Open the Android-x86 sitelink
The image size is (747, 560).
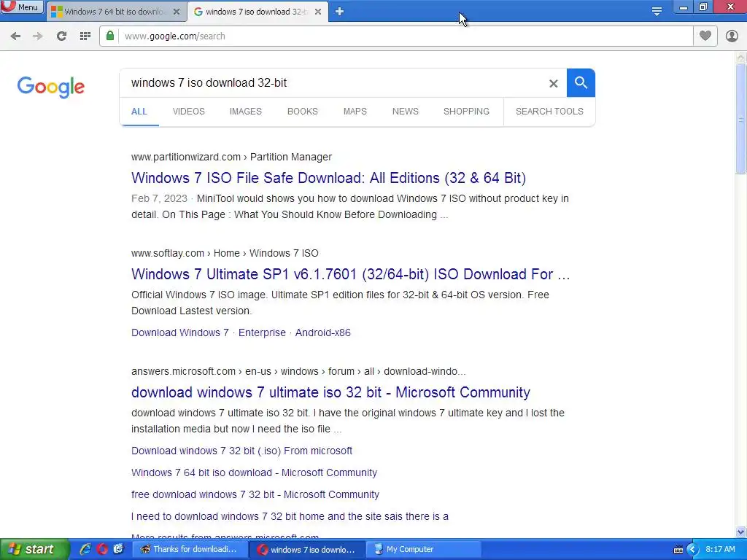point(323,332)
